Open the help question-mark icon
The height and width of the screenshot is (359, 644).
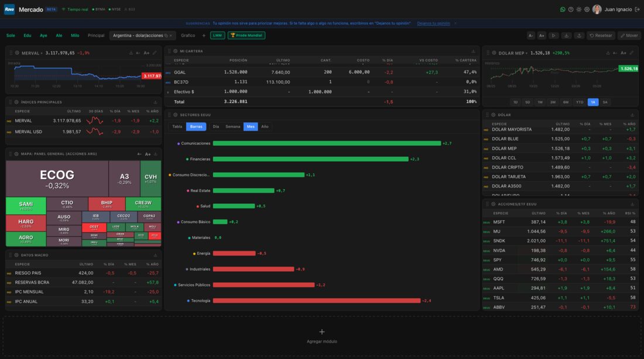pos(570,9)
